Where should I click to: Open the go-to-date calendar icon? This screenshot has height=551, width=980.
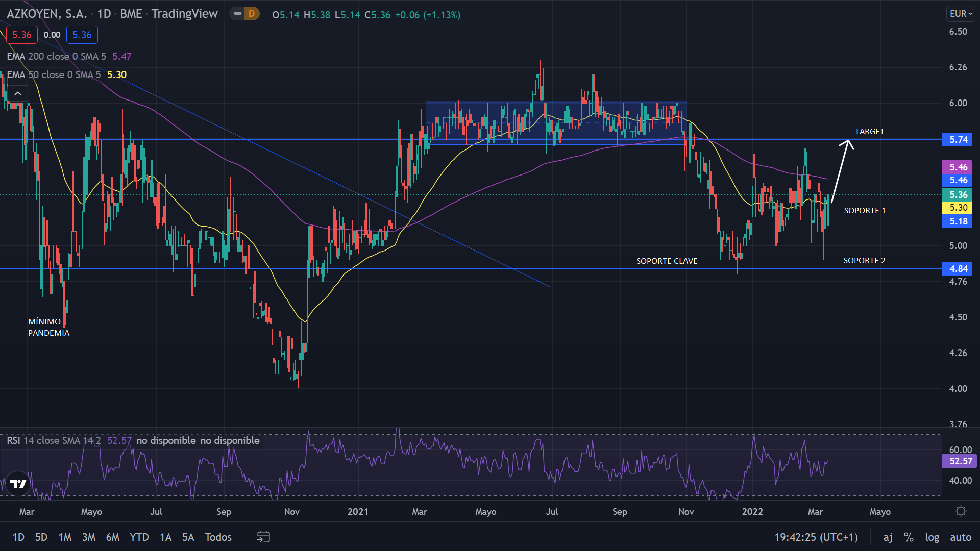coord(263,537)
